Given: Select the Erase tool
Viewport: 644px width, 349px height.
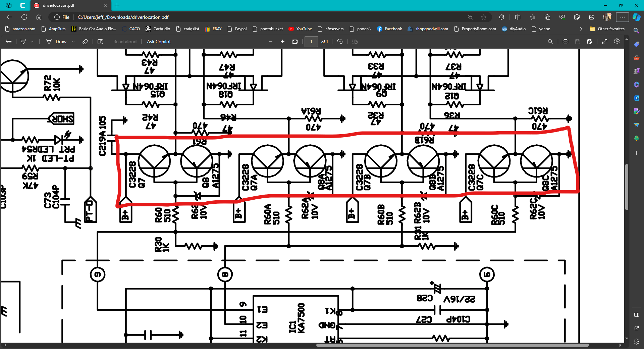Looking at the screenshot, I should tap(85, 42).
